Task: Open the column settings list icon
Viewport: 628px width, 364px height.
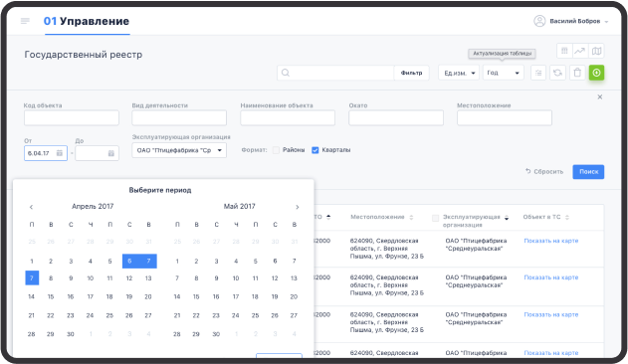Action: [538, 73]
